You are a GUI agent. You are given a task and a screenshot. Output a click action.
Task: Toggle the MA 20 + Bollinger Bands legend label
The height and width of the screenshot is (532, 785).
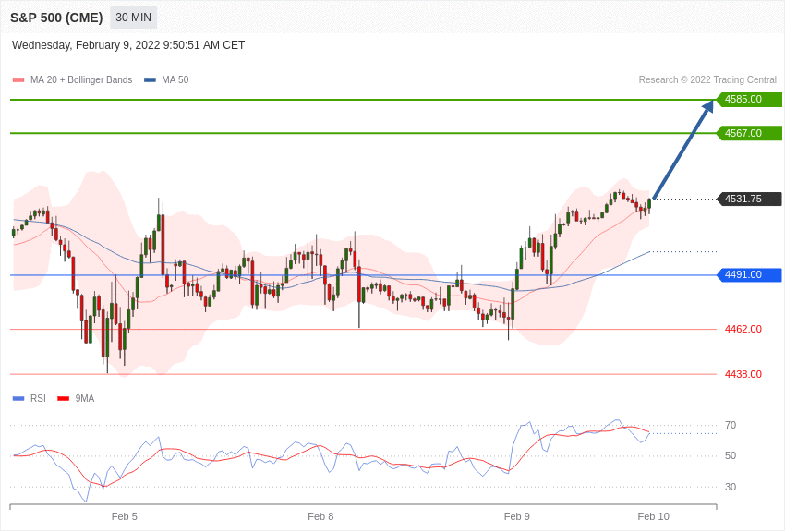[x=81, y=80]
